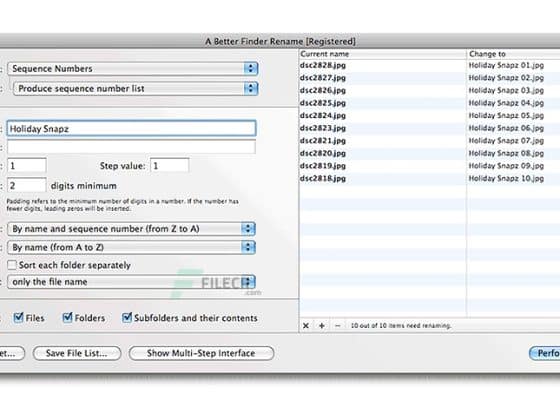Click Holiday Snapz 03.jpg preview name
This screenshot has width=560, height=420.
[x=506, y=90]
